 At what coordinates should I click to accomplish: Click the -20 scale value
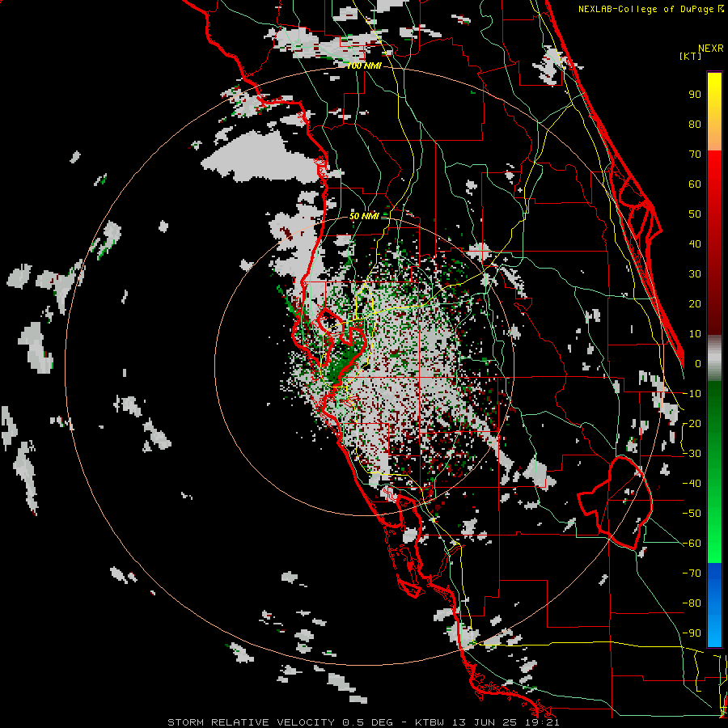(x=692, y=424)
